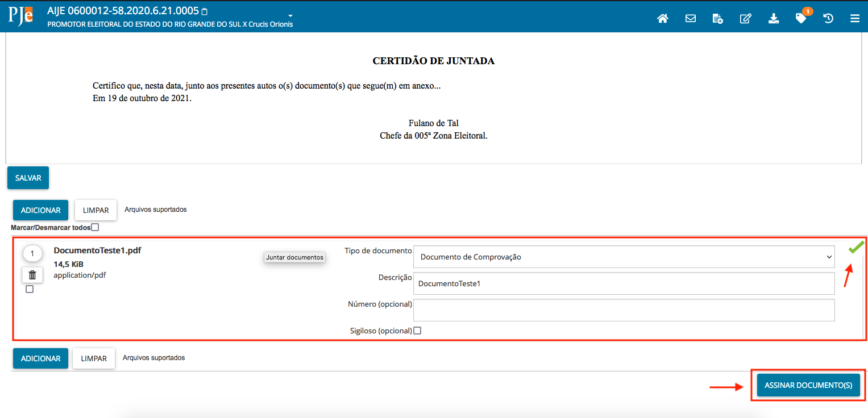Open the Tipo de documento dropdown
The height and width of the screenshot is (418, 868).
624,257
